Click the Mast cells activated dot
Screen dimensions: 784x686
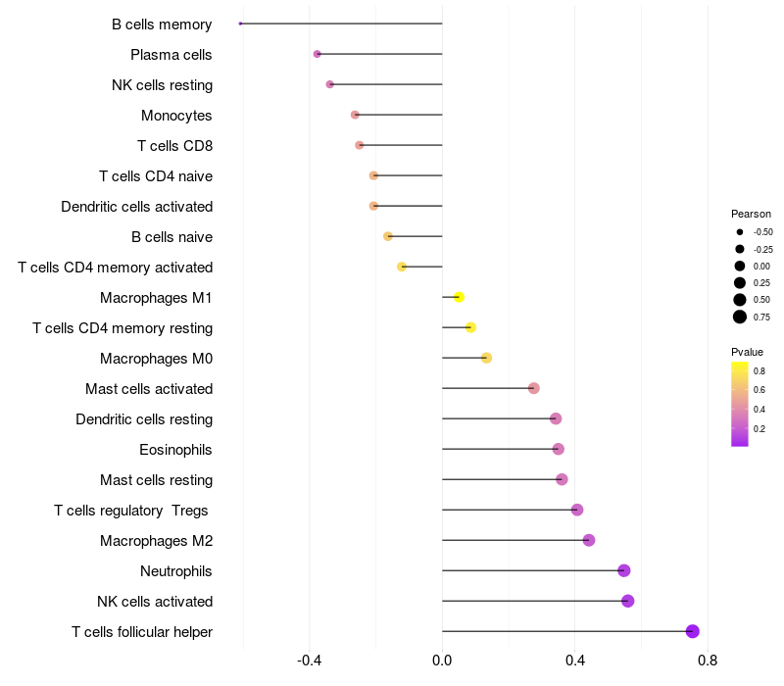pos(534,388)
